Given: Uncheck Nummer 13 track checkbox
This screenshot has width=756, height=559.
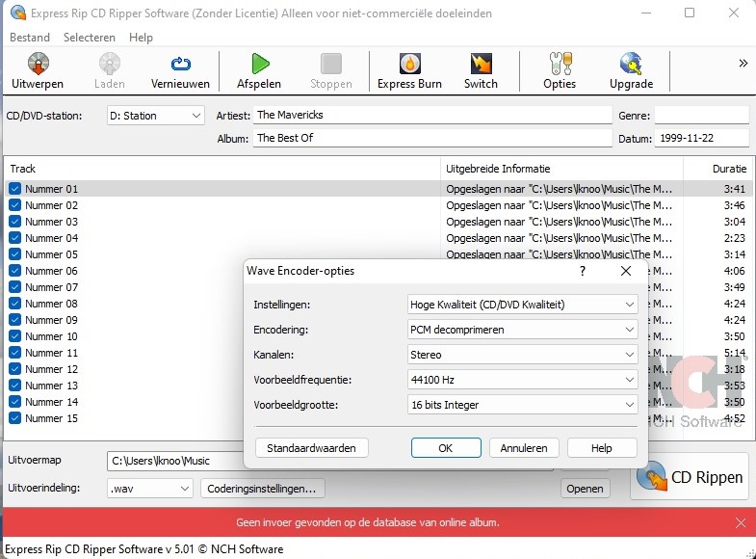Looking at the screenshot, I should point(15,386).
